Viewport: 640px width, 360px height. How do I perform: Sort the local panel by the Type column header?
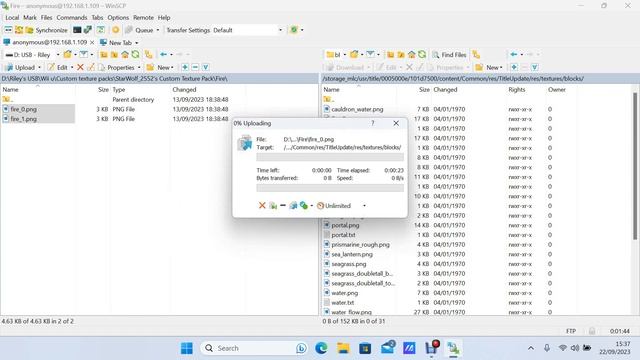pyautogui.click(x=119, y=89)
